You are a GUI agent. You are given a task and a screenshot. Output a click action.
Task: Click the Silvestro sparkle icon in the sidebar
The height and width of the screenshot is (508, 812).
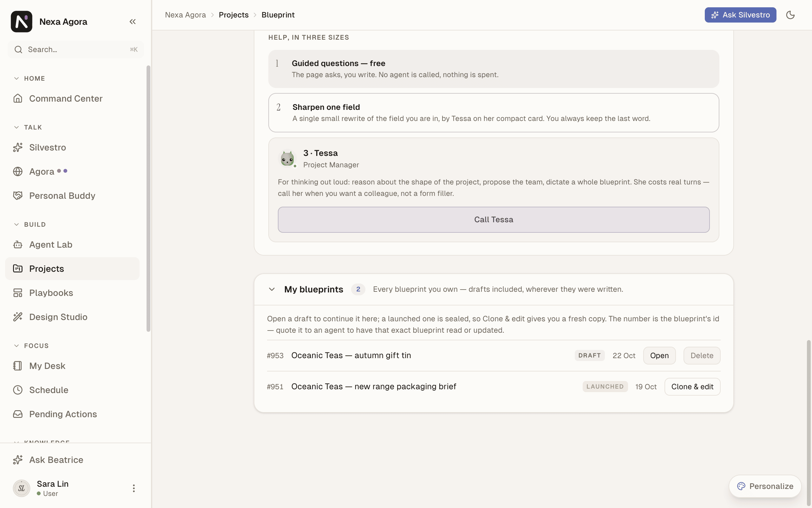18,148
